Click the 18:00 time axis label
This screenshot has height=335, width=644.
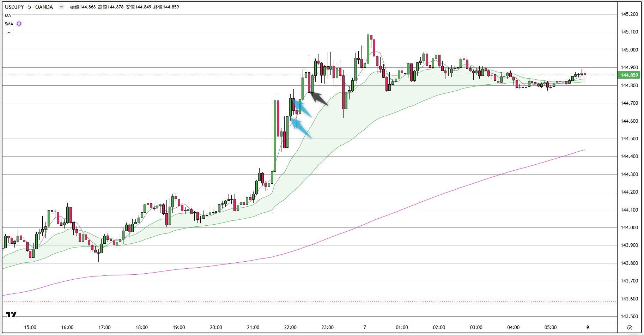coord(142,327)
